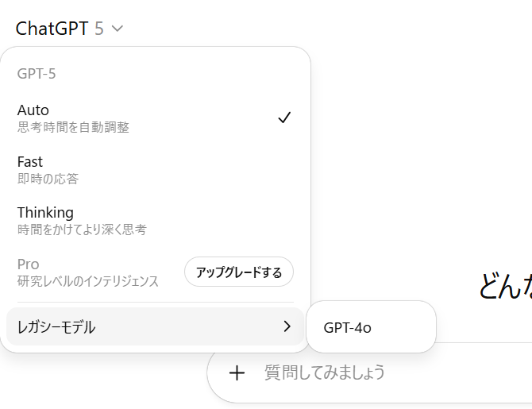Click the どんな heading text

[x=505, y=287]
